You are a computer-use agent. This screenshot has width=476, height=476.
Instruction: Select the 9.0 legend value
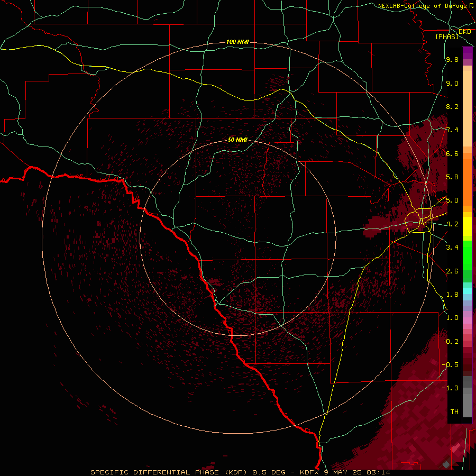452,83
